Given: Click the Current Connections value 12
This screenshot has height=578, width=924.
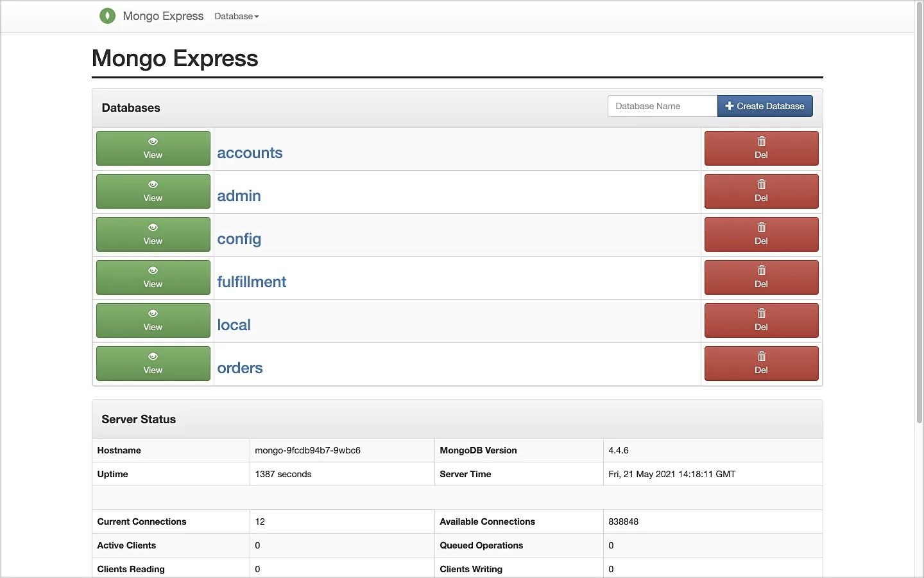Looking at the screenshot, I should point(260,521).
